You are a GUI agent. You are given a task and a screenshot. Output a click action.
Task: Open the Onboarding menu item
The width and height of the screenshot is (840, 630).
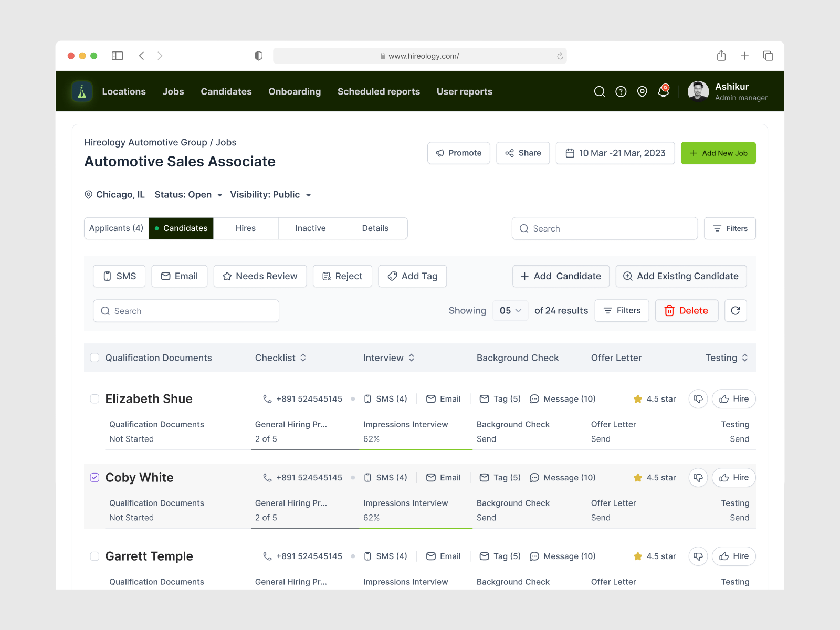295,91
